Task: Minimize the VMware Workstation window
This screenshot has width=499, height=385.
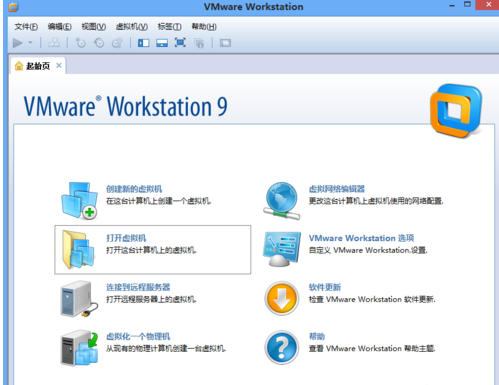Action: point(452,6)
